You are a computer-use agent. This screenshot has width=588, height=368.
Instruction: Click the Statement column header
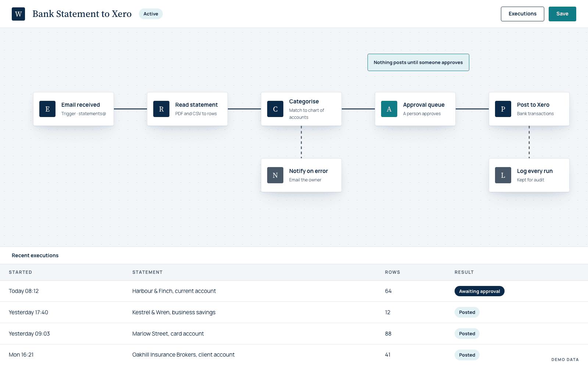(x=147, y=272)
